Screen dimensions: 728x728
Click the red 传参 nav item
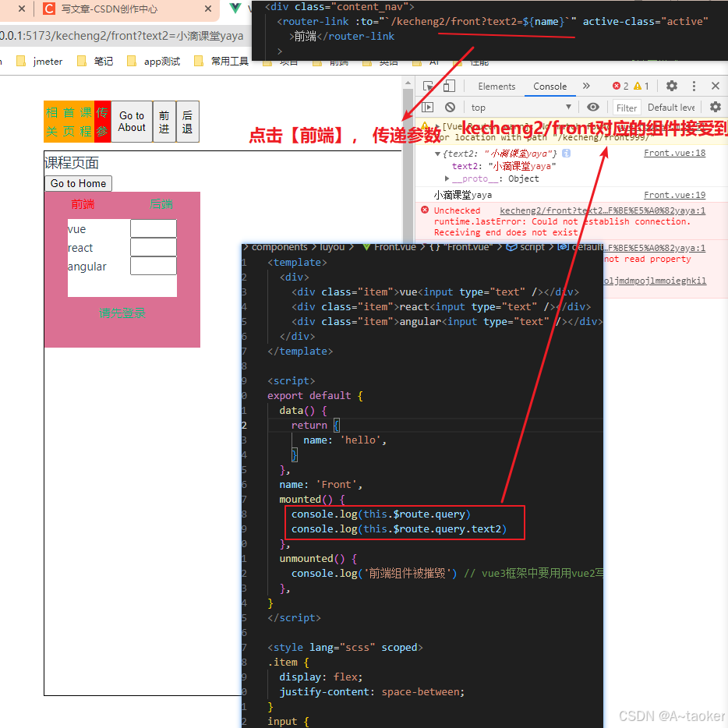coord(102,122)
